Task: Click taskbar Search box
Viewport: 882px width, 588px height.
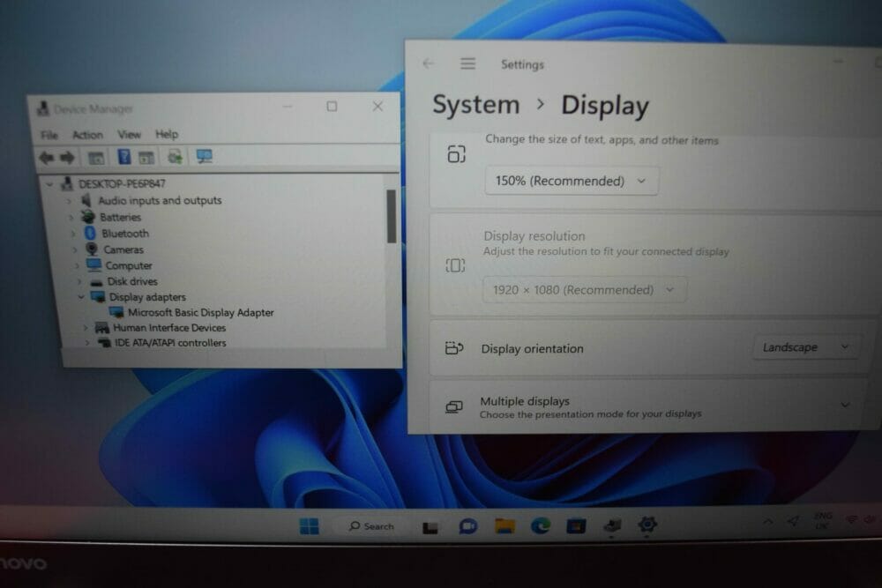Action: pos(372,526)
